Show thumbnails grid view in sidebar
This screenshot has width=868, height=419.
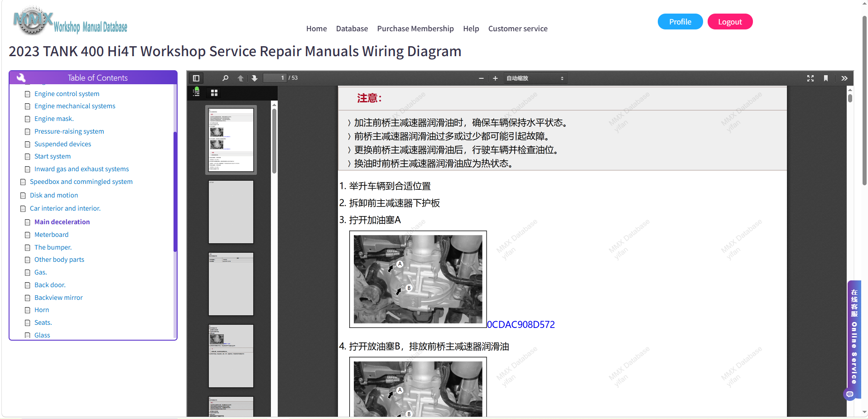(214, 93)
